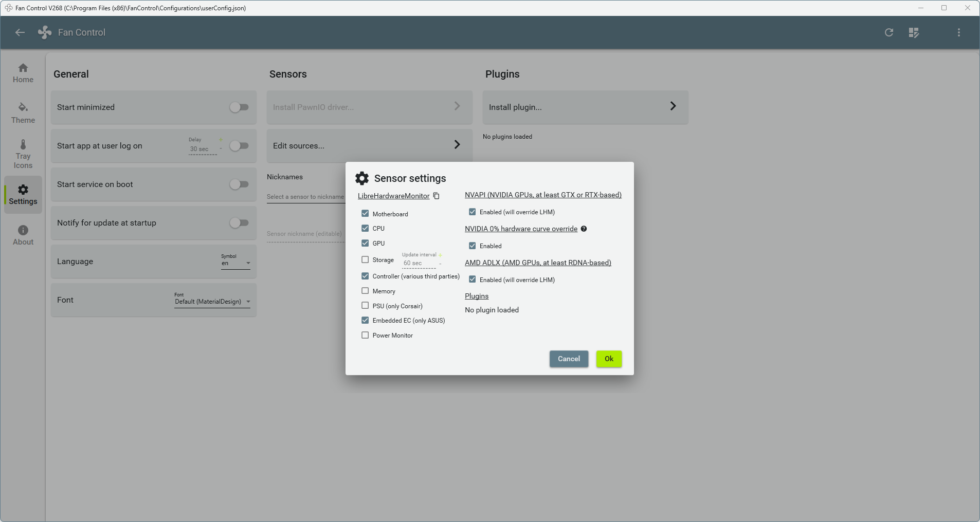
Task: Uncheck Embedded EC (only ASUS) checkbox
Action: (365, 320)
